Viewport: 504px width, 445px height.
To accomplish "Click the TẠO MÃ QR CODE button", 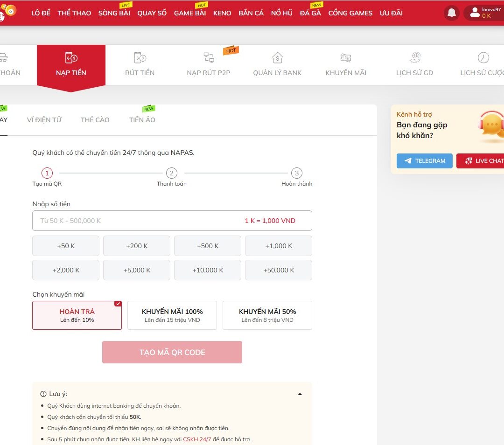I will (x=172, y=352).
